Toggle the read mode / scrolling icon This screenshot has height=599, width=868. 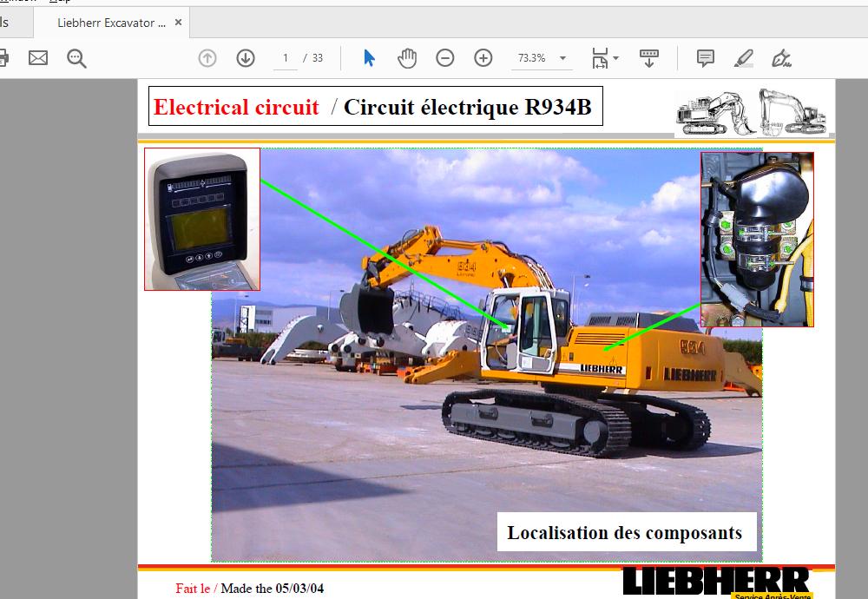pos(648,57)
